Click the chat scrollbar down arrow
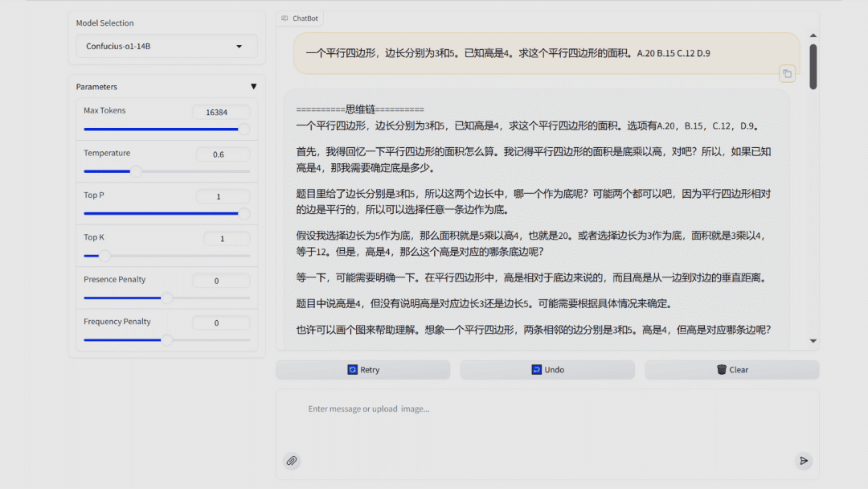The height and width of the screenshot is (489, 868). [x=813, y=341]
